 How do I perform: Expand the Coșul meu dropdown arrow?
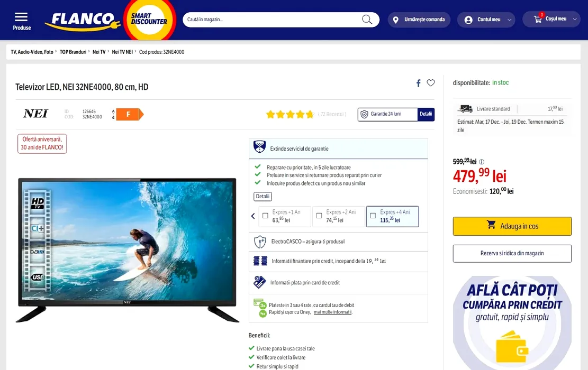pos(574,19)
